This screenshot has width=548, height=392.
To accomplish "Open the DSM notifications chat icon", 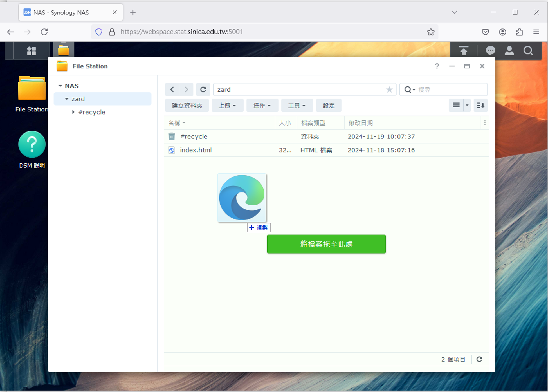I will point(490,51).
